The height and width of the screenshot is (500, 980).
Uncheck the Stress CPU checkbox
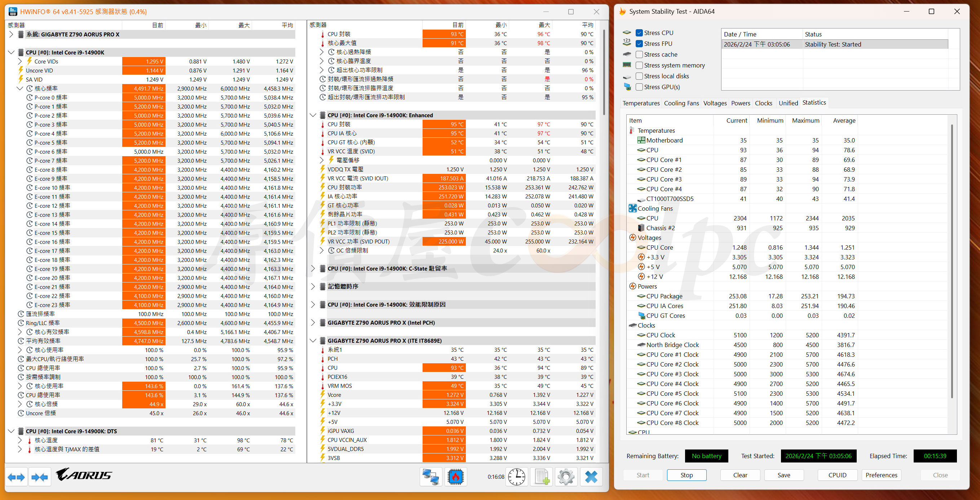pos(640,33)
